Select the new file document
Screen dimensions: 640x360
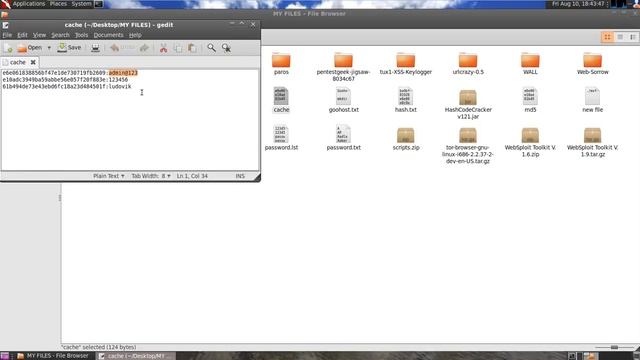coord(592,100)
